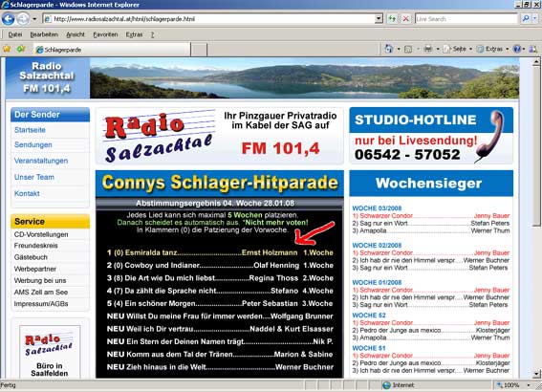
Task: Click the WOCHE 03/2008 heading
Action: 377,208
